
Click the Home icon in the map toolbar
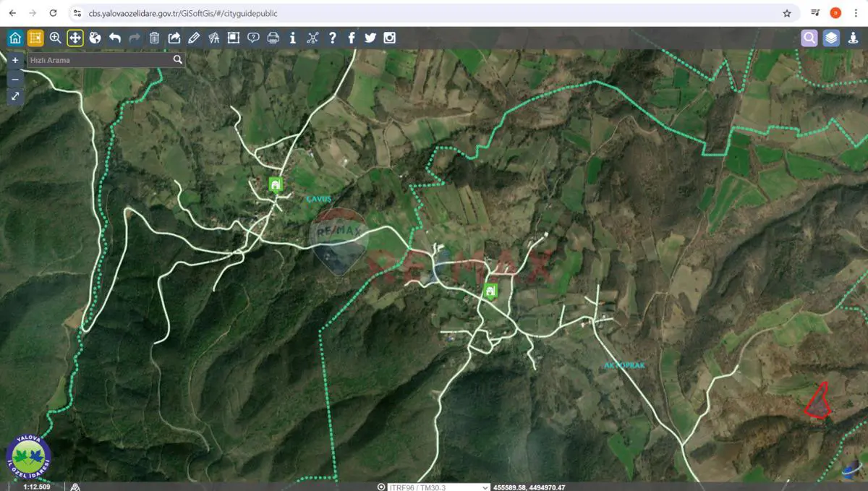tap(15, 38)
